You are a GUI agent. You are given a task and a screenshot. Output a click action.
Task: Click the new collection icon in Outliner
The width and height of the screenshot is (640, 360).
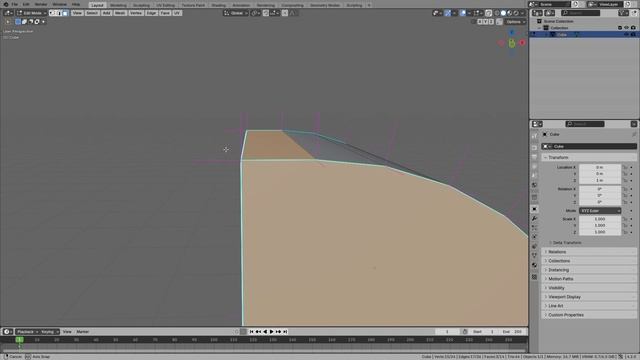[x=635, y=13]
